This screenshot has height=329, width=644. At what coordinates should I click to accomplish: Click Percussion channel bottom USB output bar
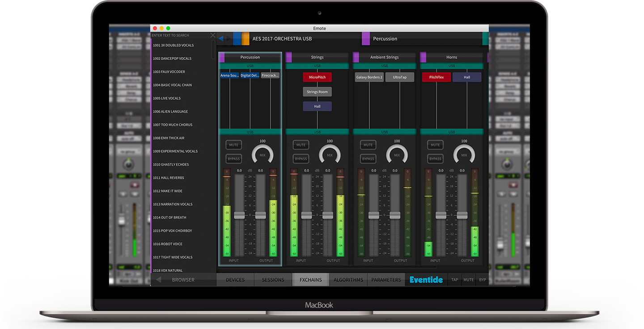(250, 132)
